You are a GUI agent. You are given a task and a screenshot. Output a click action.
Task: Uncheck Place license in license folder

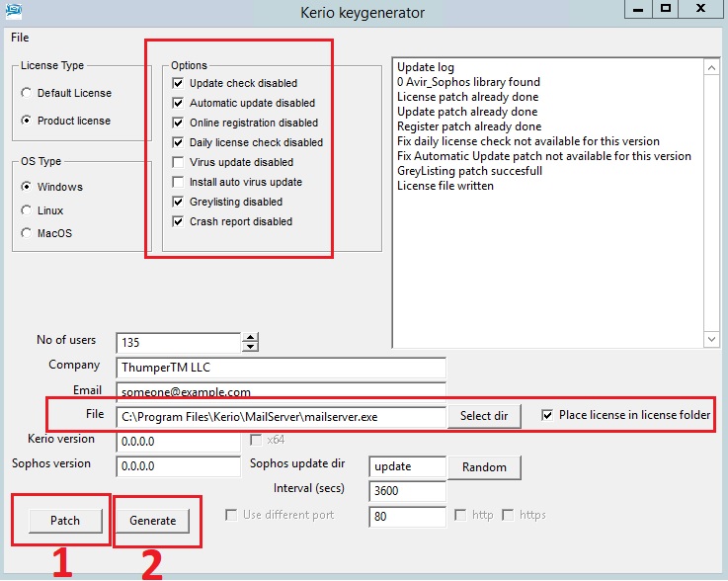[x=548, y=415]
